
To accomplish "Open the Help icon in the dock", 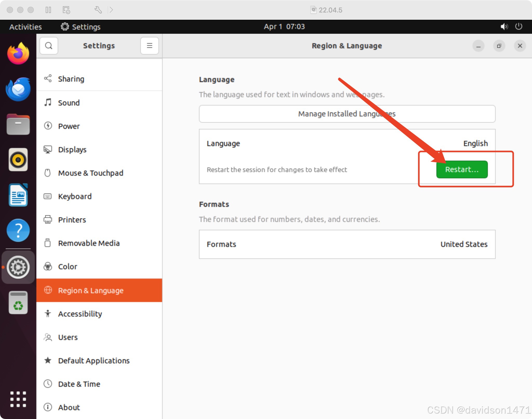I will click(18, 230).
